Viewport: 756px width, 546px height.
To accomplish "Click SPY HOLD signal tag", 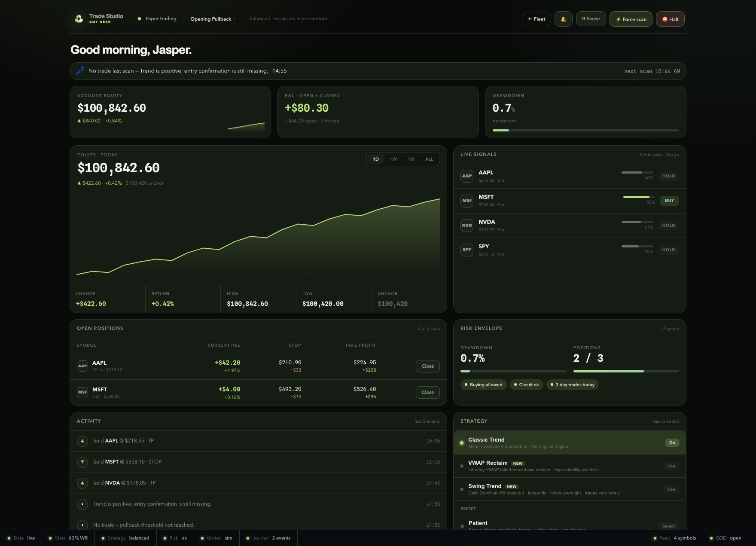I will tap(668, 250).
